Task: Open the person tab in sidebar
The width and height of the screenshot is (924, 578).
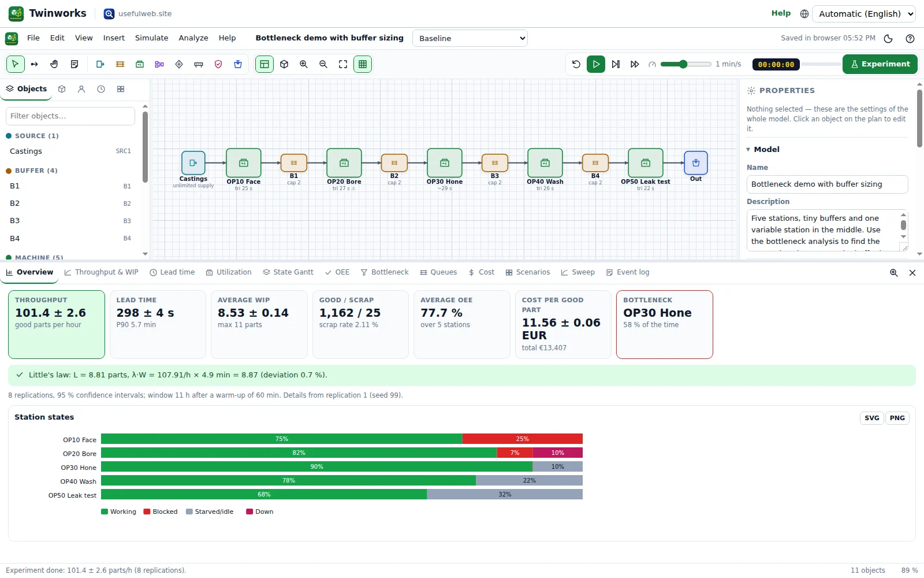Action: pos(81,89)
